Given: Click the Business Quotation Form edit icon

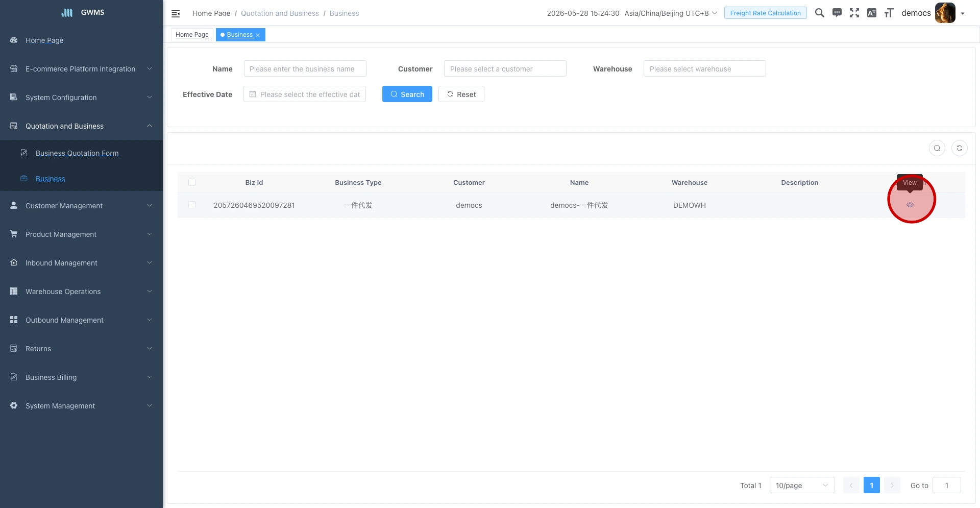Looking at the screenshot, I should [24, 153].
